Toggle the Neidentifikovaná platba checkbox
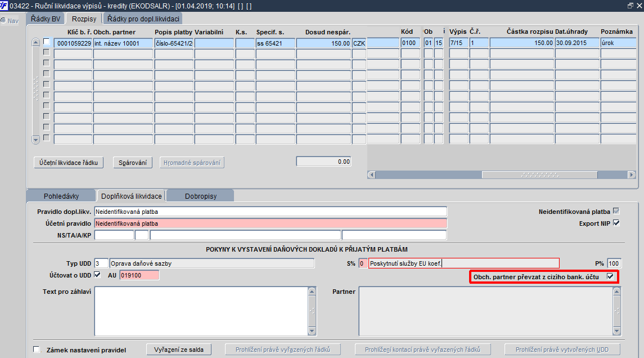 click(x=616, y=211)
